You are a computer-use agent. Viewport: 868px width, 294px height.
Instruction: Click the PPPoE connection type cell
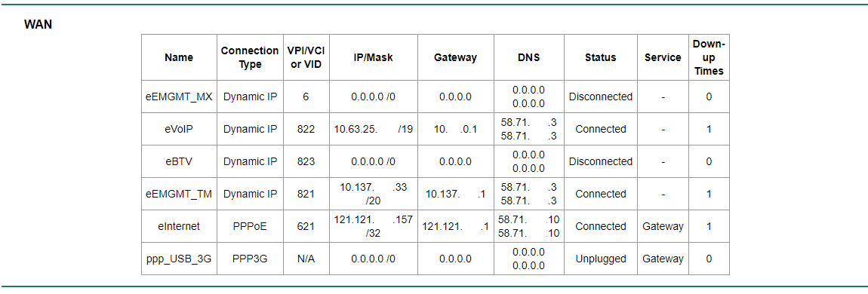[250, 227]
